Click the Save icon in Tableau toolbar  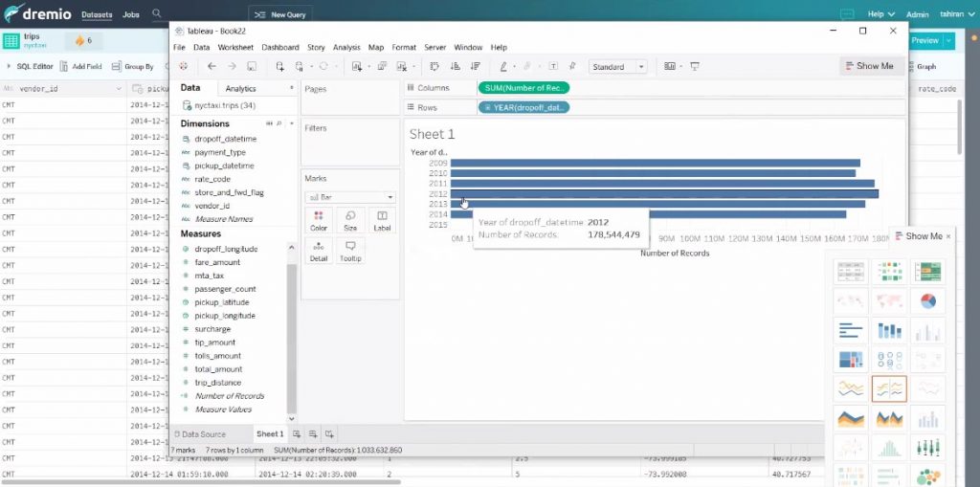pyautogui.click(x=251, y=66)
